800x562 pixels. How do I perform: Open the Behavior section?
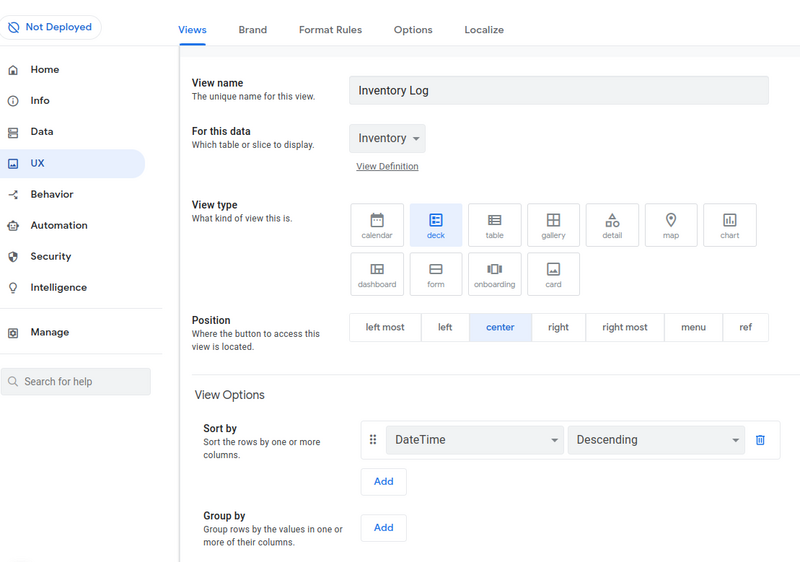pos(52,194)
